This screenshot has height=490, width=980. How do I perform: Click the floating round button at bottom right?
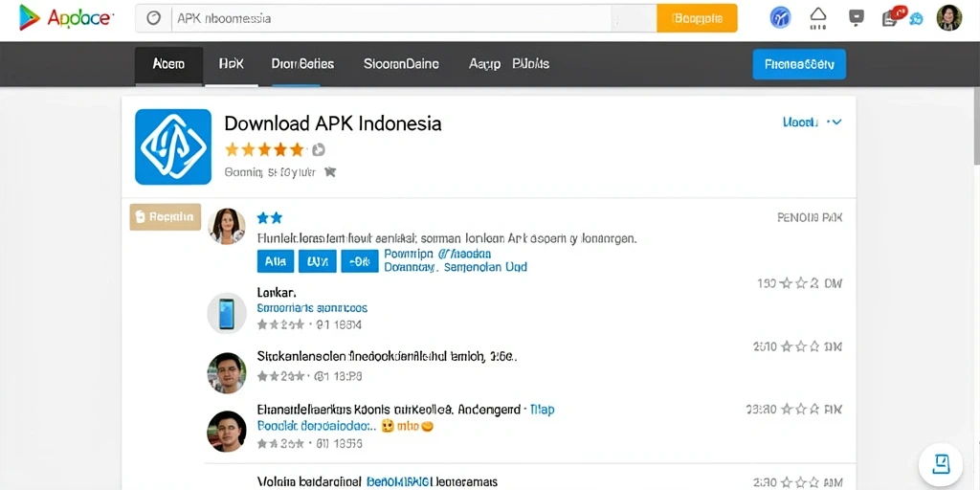pos(941,465)
